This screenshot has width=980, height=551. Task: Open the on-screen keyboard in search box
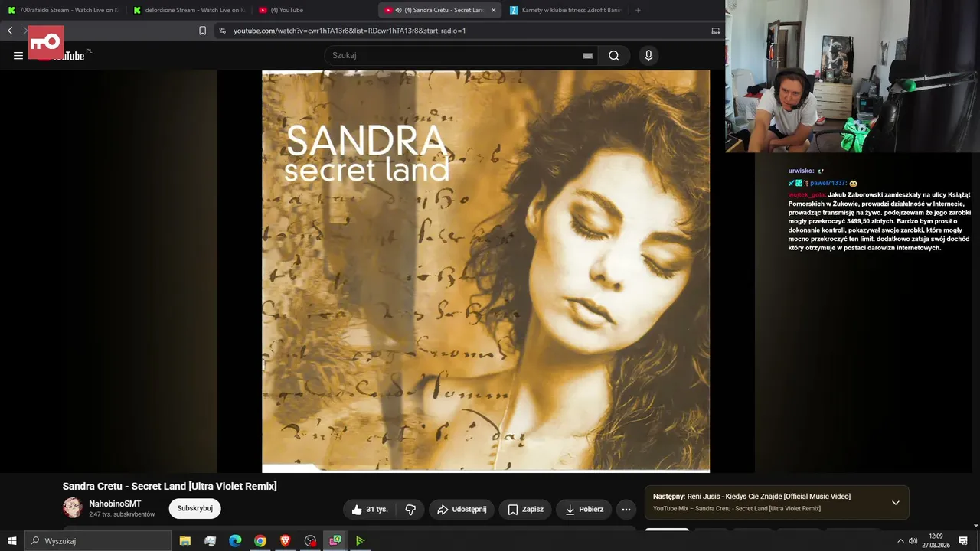[x=587, y=56]
